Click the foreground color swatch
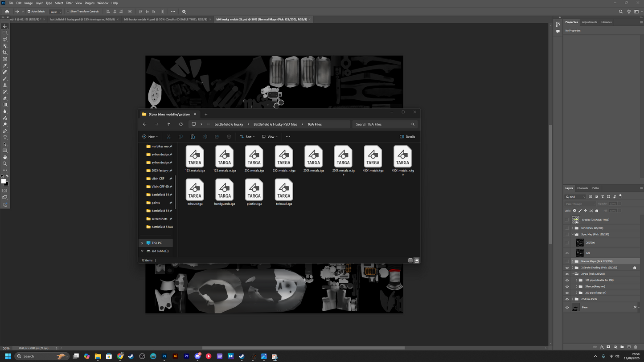 point(4,181)
